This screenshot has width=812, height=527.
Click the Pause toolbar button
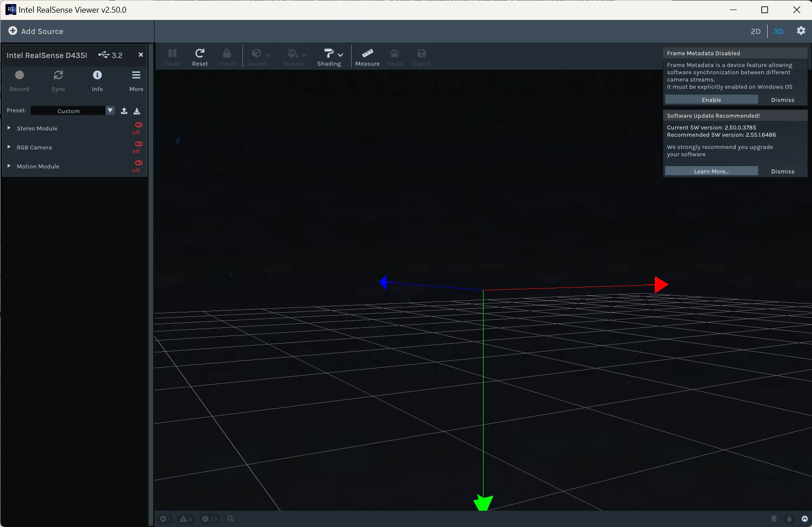[x=173, y=57]
